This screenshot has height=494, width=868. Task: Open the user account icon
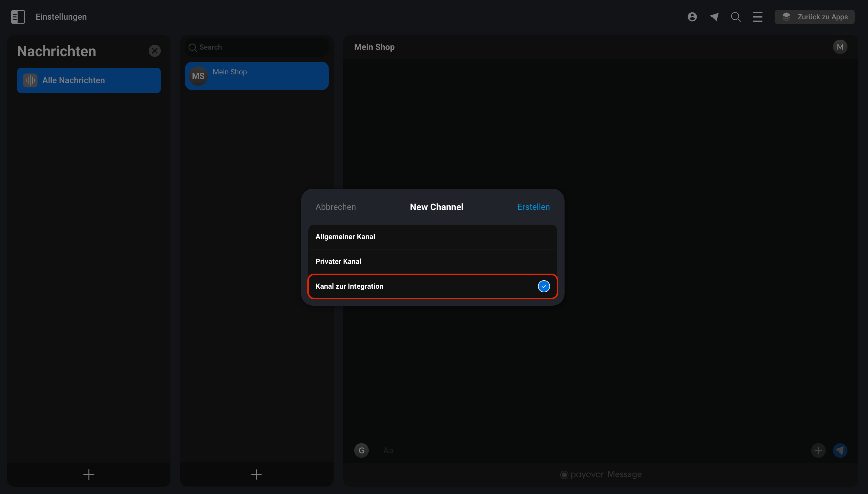coord(692,17)
